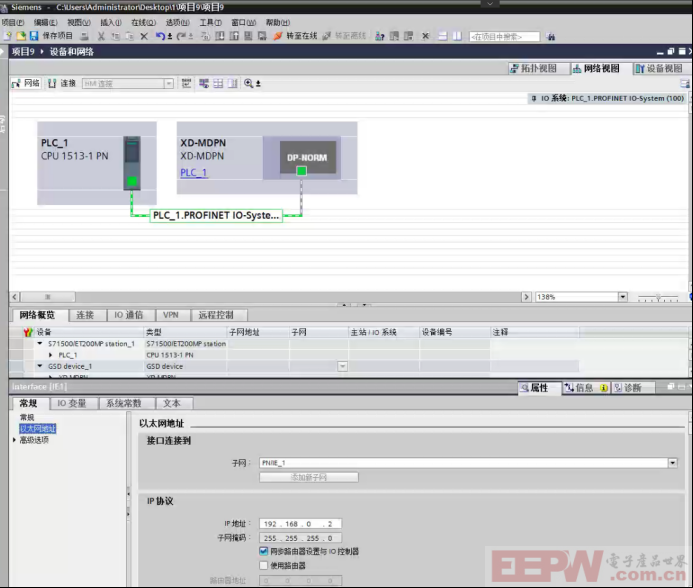This screenshot has height=588, width=693.
Task: Click the PLC_1.PROFINET IO-System label
Action: 216,215
